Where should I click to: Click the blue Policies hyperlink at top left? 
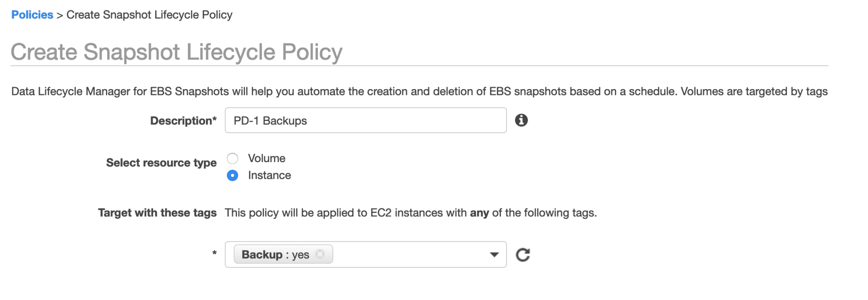[31, 14]
